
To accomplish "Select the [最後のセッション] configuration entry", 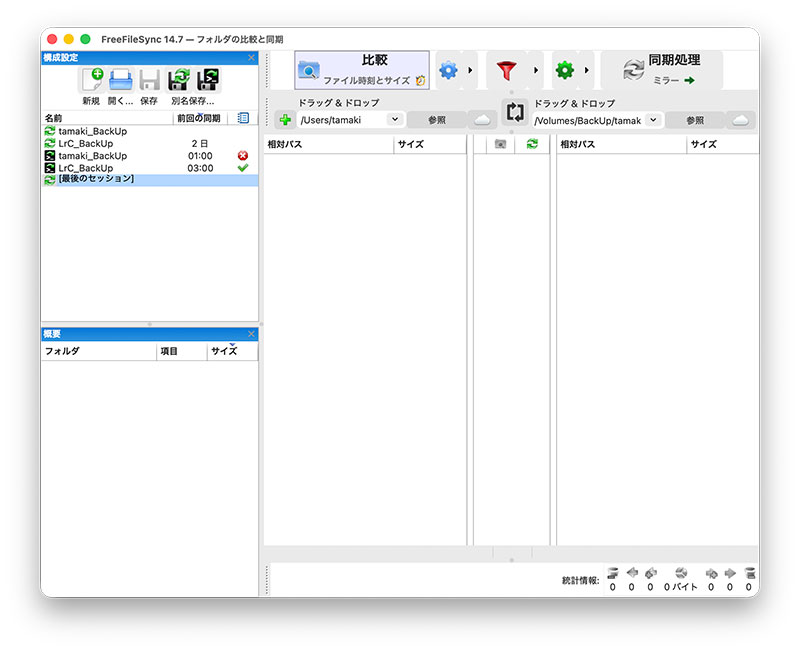I will (x=96, y=180).
